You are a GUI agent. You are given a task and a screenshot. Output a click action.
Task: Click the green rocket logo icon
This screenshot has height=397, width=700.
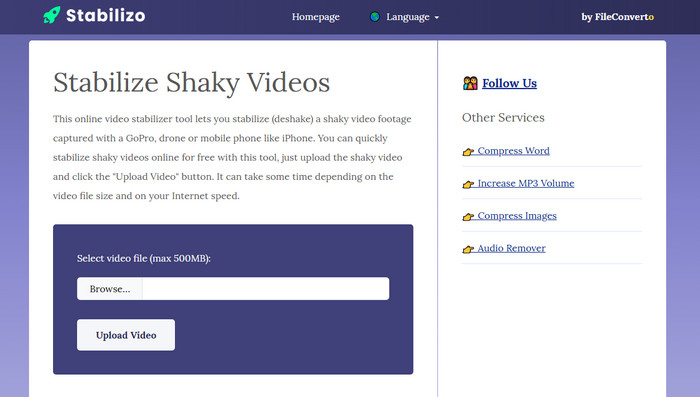(x=51, y=15)
